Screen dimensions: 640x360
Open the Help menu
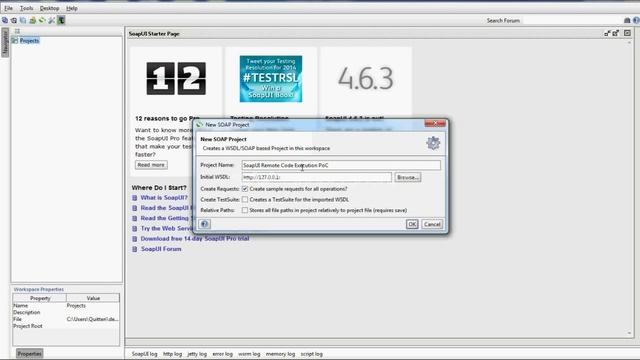[72, 8]
